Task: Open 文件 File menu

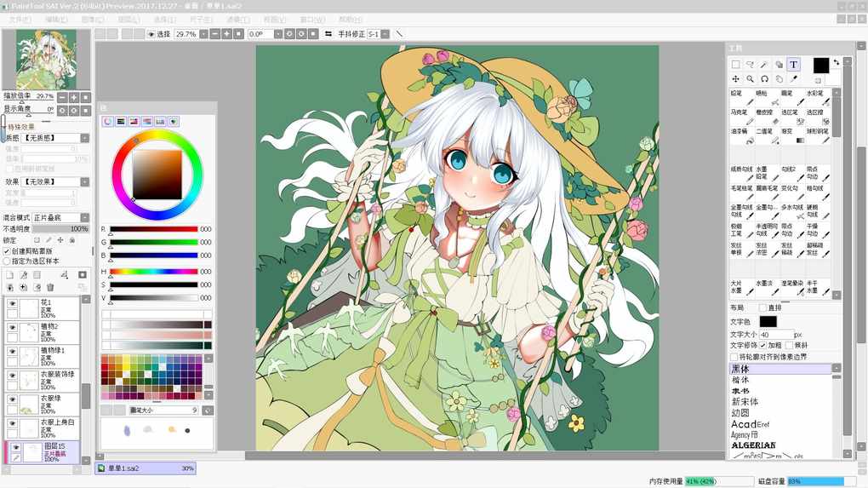Action: point(20,20)
